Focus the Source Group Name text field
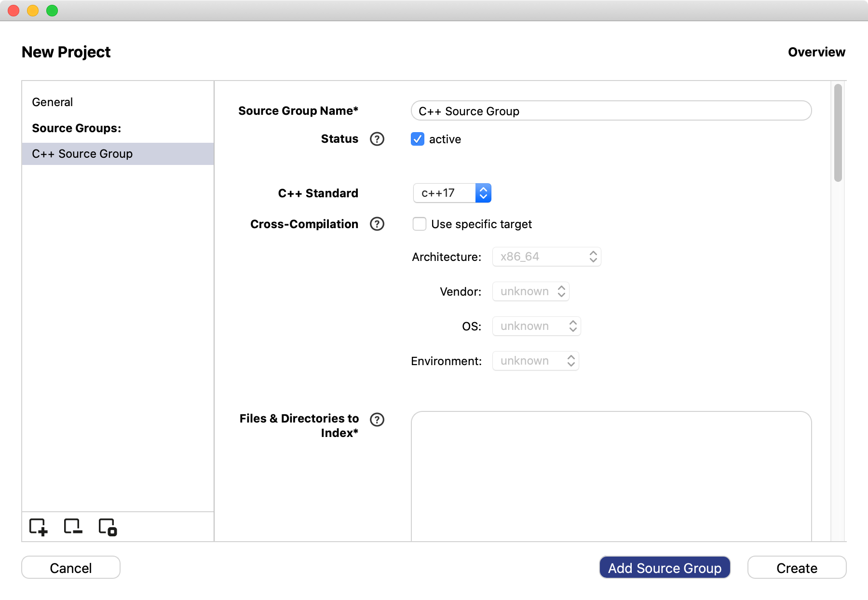Image resolution: width=868 pixels, height=600 pixels. 611,111
